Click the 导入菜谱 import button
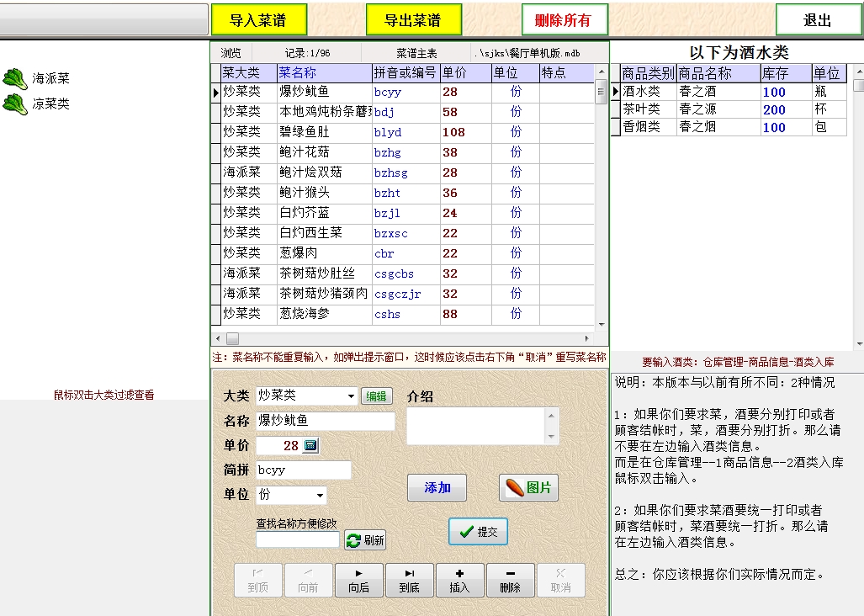Screen dimensions: 864x616 pyautogui.click(x=258, y=20)
